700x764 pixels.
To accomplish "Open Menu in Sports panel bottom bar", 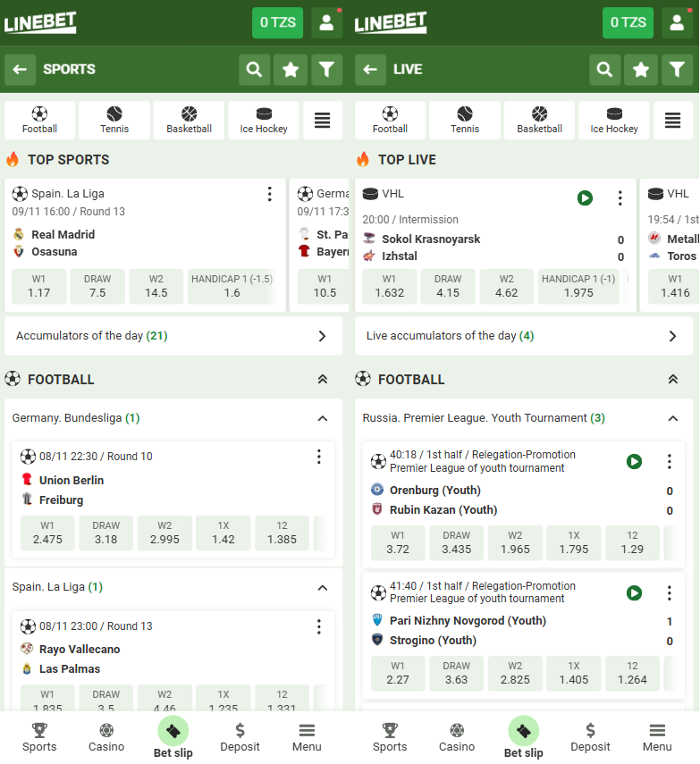I will coord(307,738).
